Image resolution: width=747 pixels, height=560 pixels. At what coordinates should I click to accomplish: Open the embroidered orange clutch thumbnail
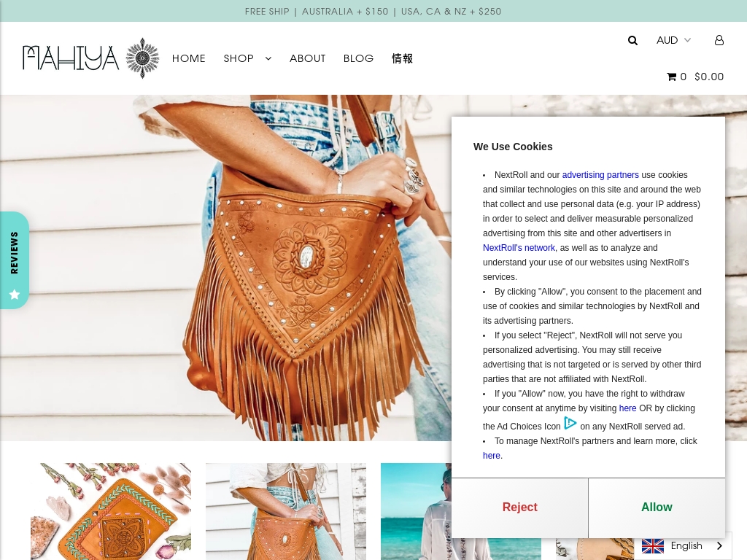(111, 511)
